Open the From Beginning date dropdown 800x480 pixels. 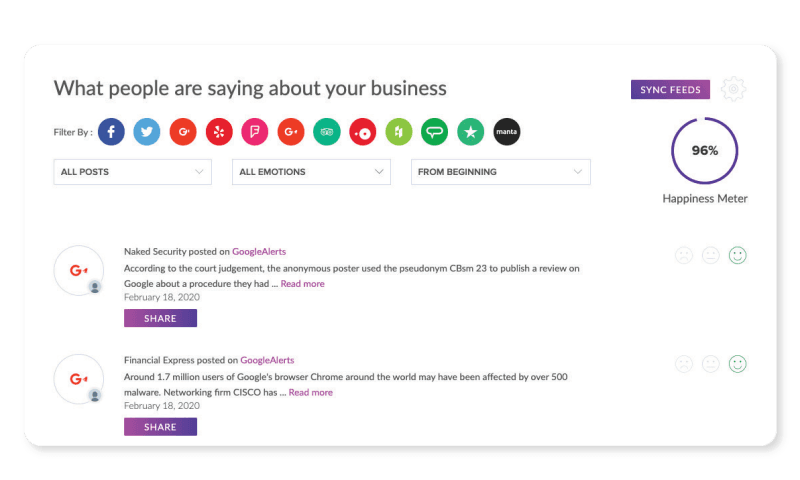pyautogui.click(x=500, y=172)
